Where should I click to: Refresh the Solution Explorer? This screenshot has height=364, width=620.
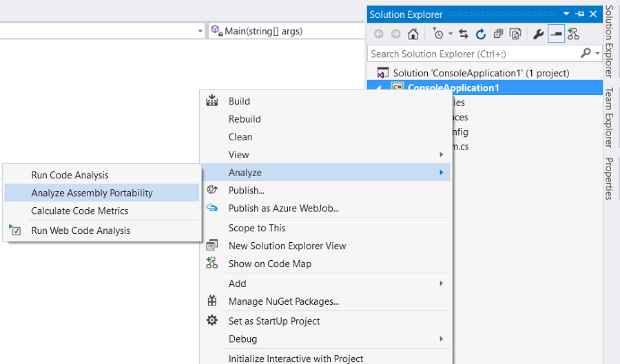pyautogui.click(x=481, y=34)
